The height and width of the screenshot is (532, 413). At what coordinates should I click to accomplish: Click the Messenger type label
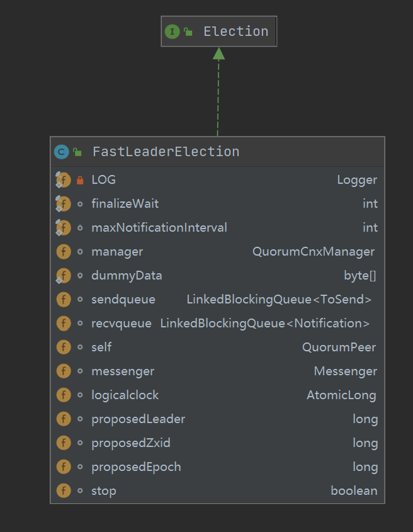click(346, 371)
